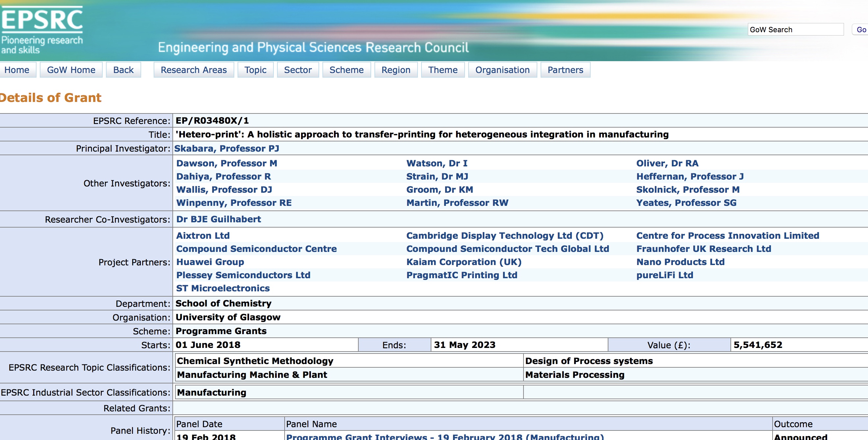Open the Organisation tab
Image resolution: width=868 pixels, height=440 pixels.
[x=502, y=70]
